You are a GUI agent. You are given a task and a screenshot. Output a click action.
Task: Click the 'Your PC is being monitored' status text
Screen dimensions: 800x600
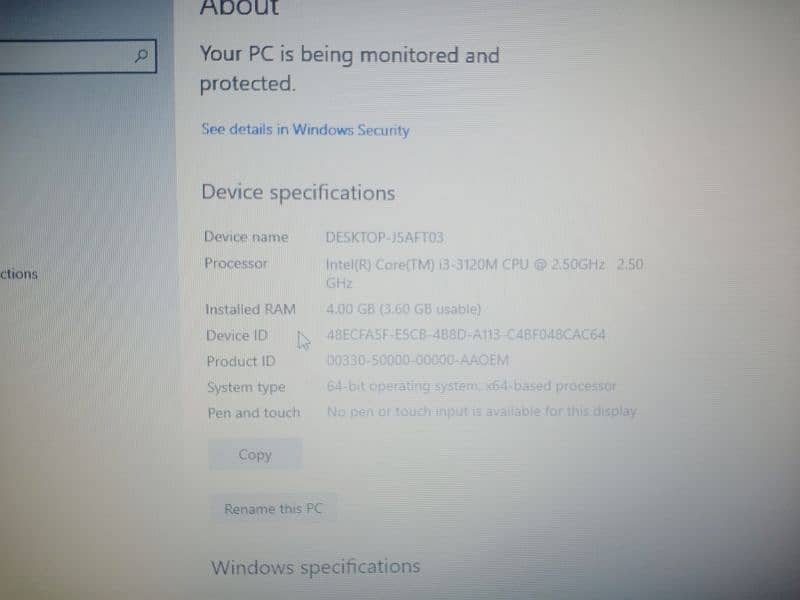point(349,69)
